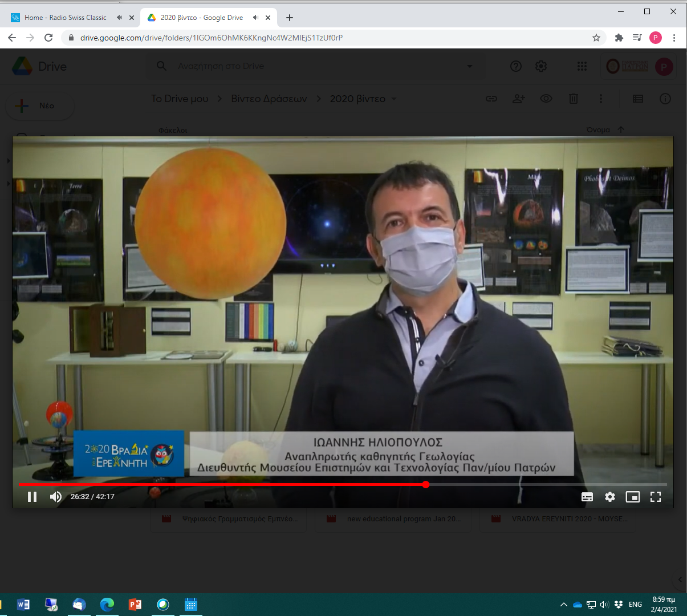The image size is (687, 616).
Task: Sort files by Όνομα
Action: click(x=598, y=130)
